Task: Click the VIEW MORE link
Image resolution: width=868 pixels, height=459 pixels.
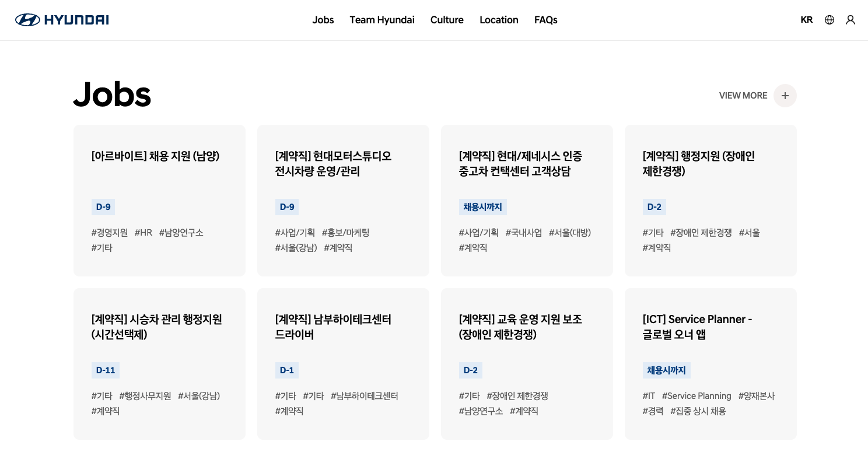Action: (x=743, y=96)
